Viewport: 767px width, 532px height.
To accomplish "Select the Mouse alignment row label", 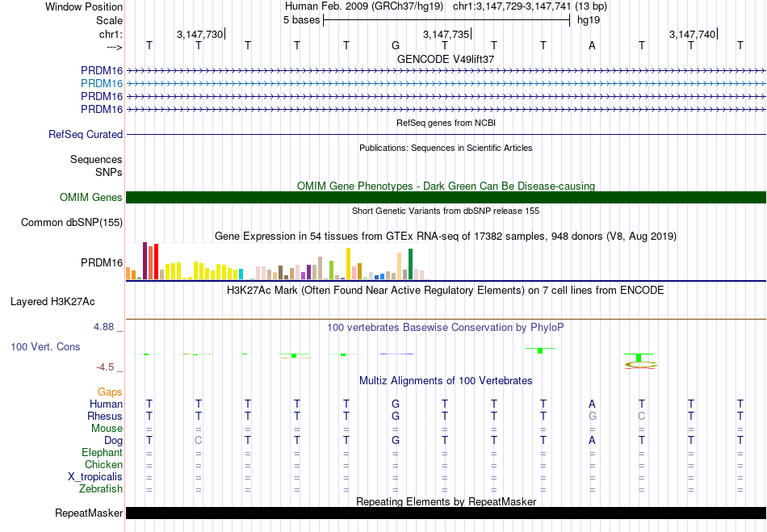I will [x=107, y=429].
